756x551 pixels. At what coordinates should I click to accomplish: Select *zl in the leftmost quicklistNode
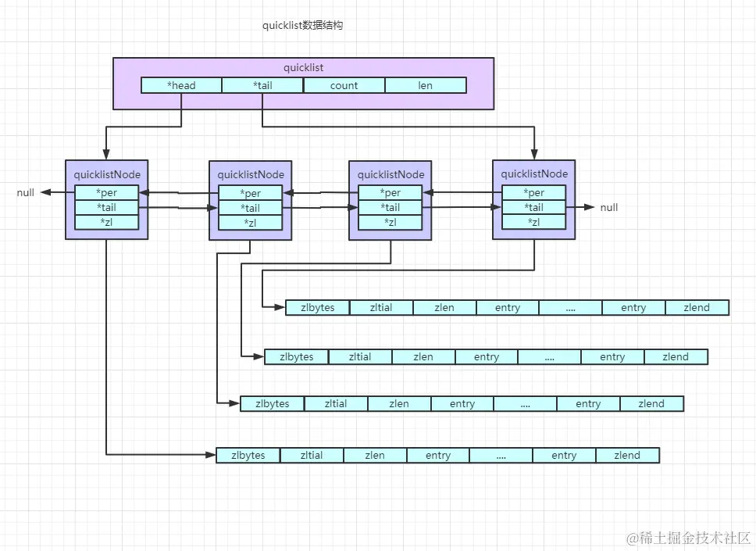point(106,222)
